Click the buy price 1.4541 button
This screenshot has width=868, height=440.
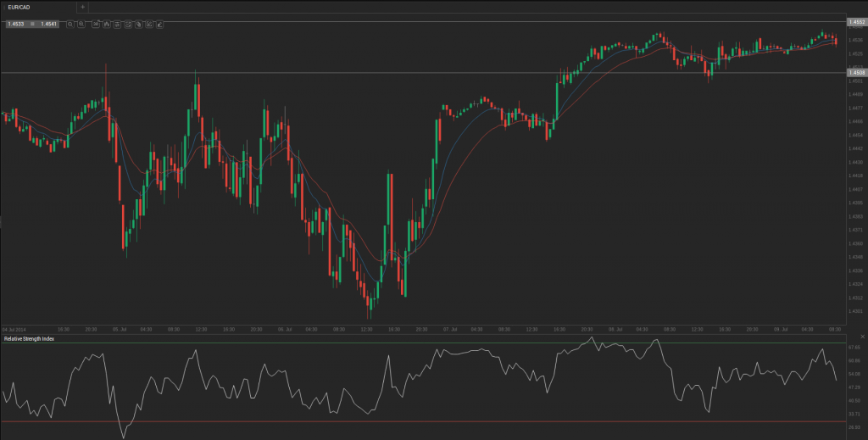click(49, 24)
